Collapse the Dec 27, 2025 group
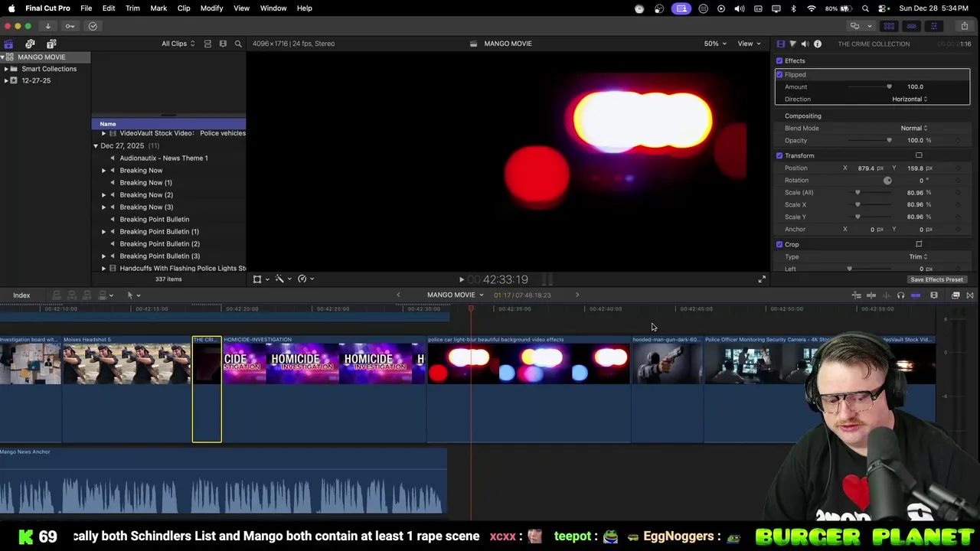Screen dimensions: 980x551 [x=96, y=146]
